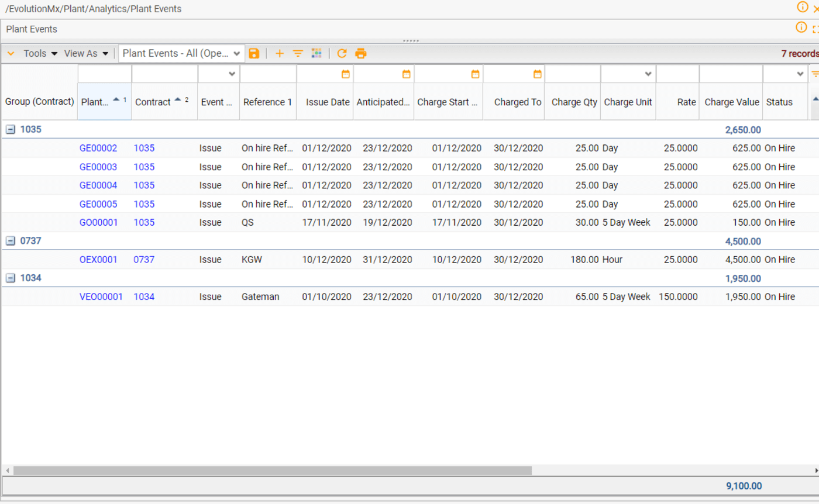819x504 pixels.
Task: Click the panel splitter dots handle
Action: pyautogui.click(x=411, y=41)
